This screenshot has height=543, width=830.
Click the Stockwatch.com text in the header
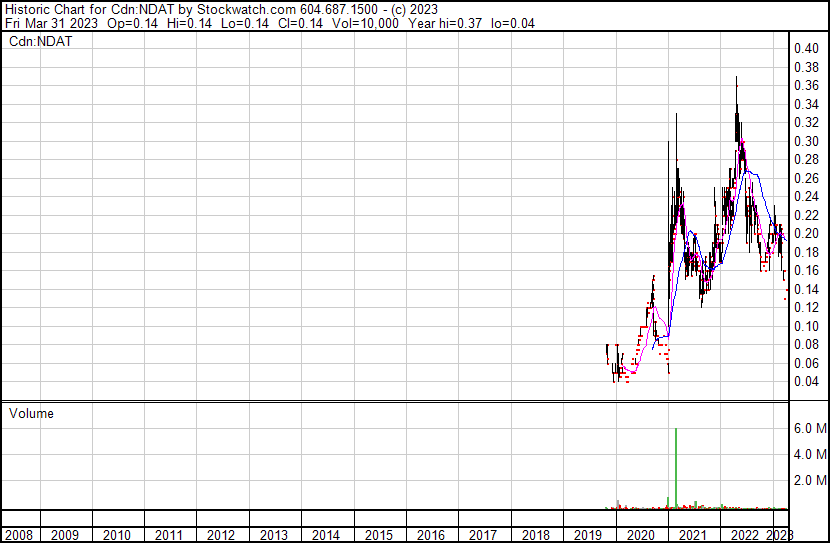point(248,8)
